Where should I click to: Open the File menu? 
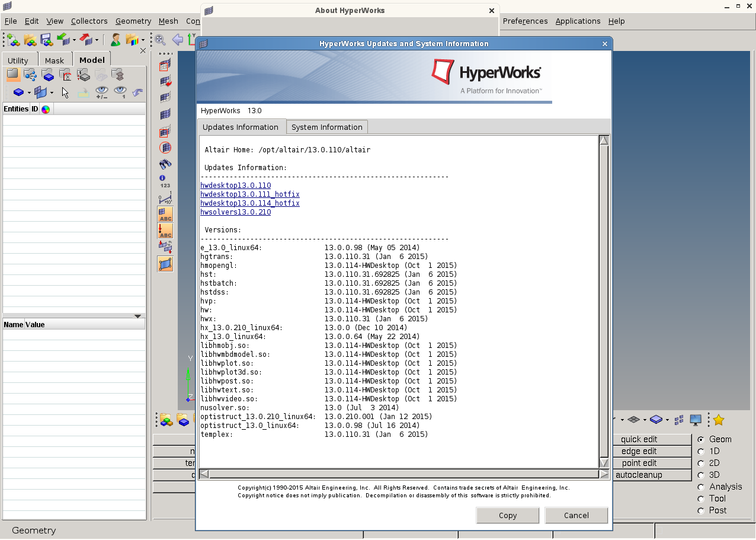coord(11,21)
